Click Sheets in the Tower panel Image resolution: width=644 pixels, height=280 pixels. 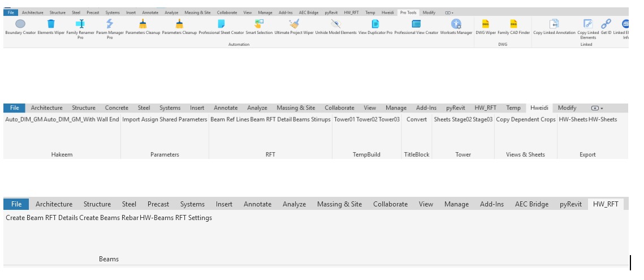point(442,119)
